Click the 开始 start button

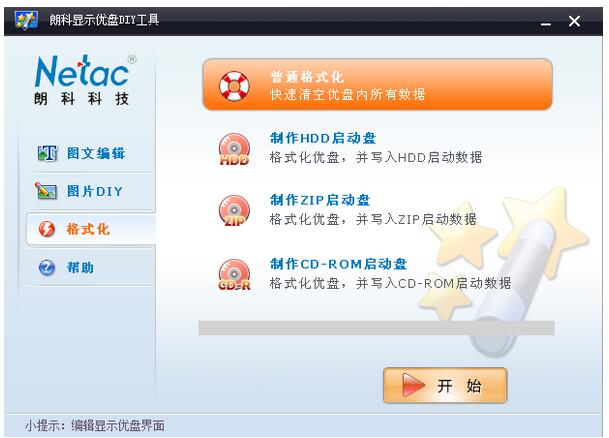tap(445, 385)
